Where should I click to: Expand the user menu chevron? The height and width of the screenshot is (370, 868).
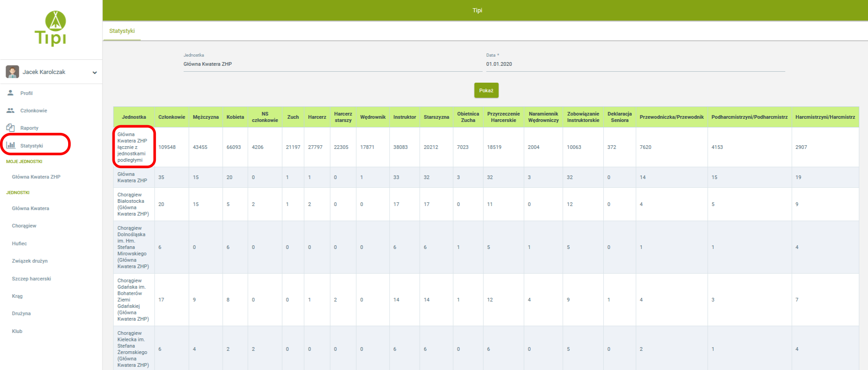pos(95,73)
